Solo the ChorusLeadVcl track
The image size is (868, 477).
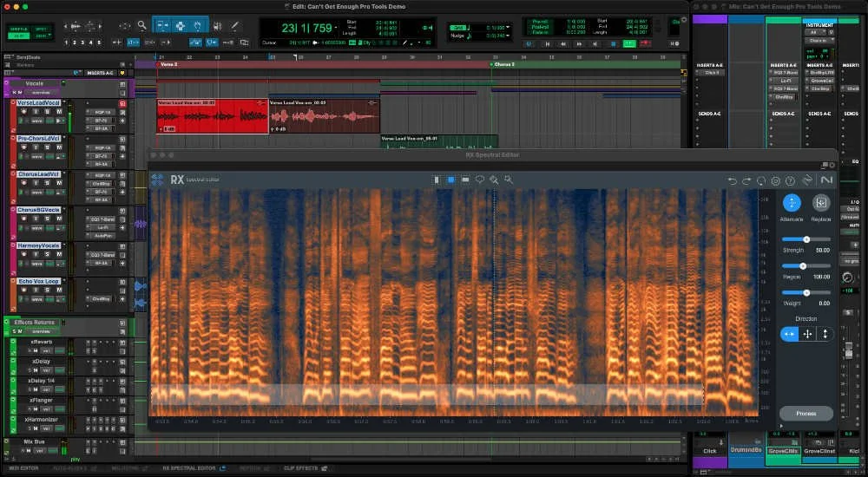[x=48, y=183]
